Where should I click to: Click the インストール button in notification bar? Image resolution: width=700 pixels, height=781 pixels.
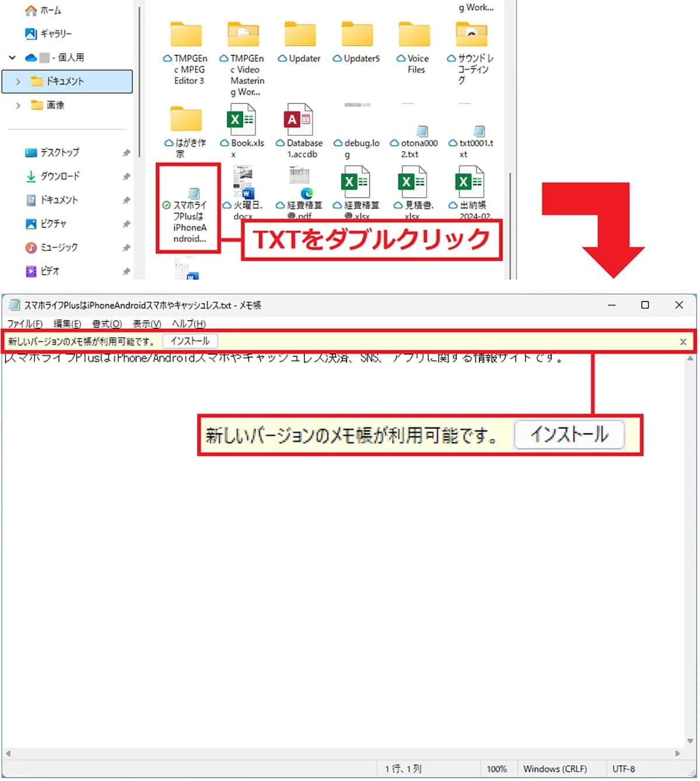(190, 341)
